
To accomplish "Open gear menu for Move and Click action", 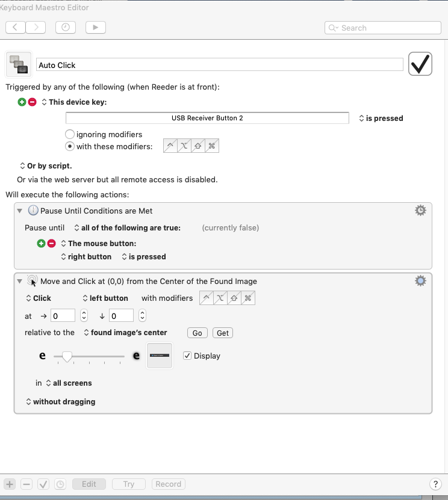I will (x=420, y=280).
